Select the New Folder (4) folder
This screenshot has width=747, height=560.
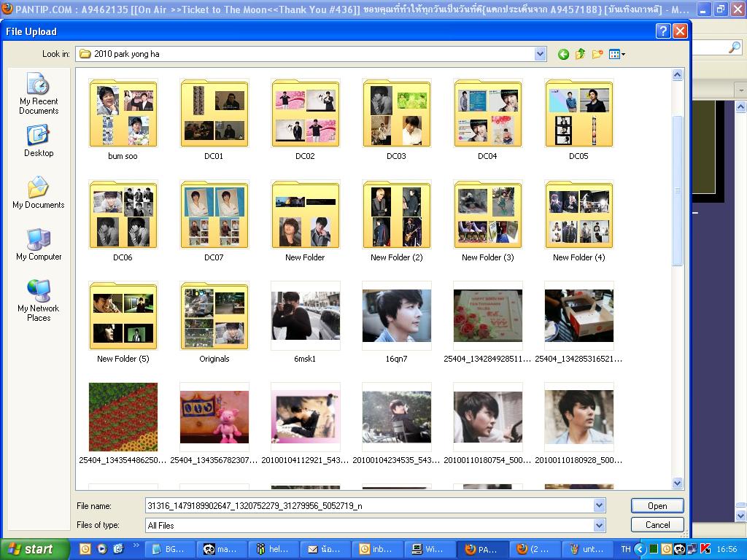click(x=578, y=221)
